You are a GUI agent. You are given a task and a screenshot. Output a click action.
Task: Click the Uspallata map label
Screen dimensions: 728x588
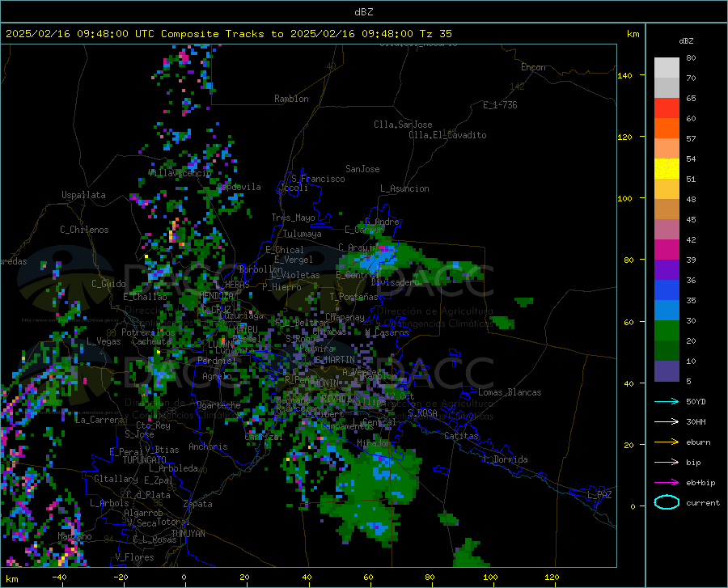click(83, 195)
